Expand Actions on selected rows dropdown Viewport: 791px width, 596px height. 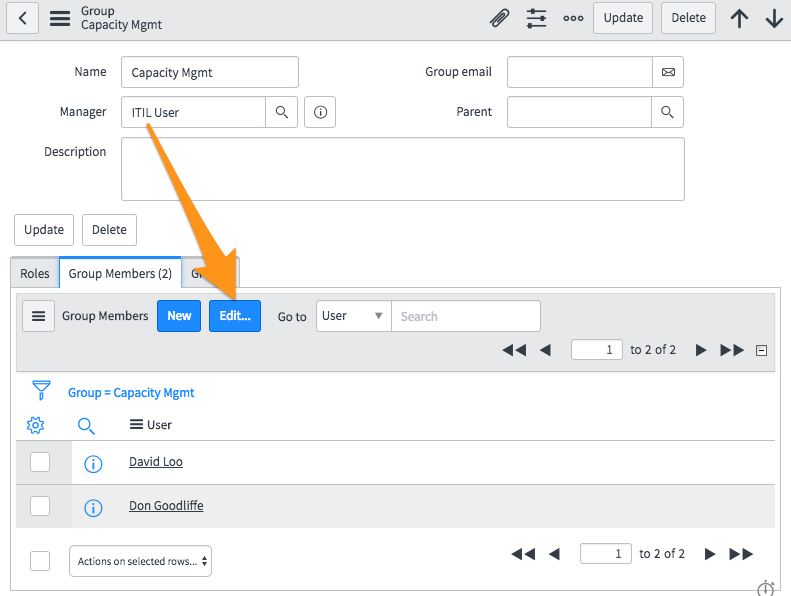[140, 561]
